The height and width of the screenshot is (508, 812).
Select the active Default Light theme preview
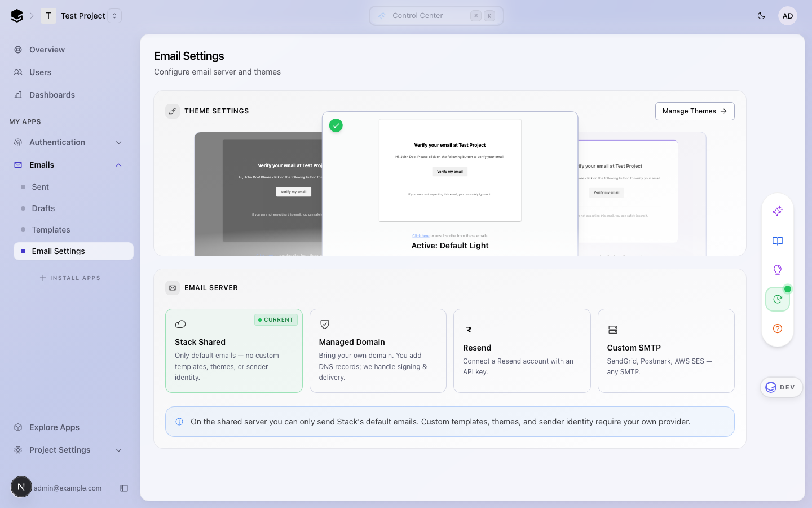tap(450, 183)
